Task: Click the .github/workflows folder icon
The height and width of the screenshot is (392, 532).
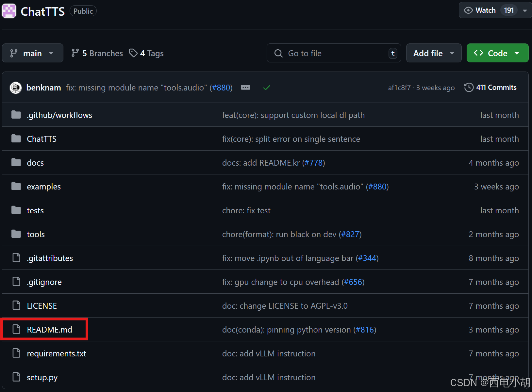Action: coord(16,115)
